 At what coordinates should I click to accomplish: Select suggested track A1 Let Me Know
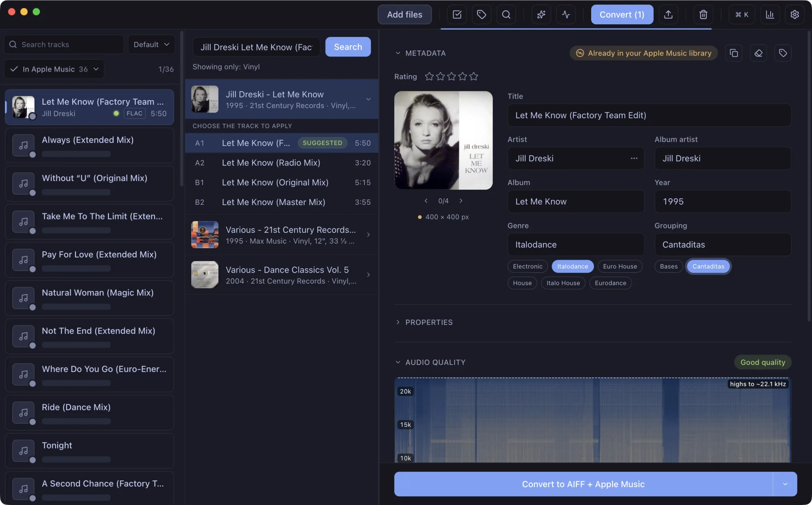282,143
